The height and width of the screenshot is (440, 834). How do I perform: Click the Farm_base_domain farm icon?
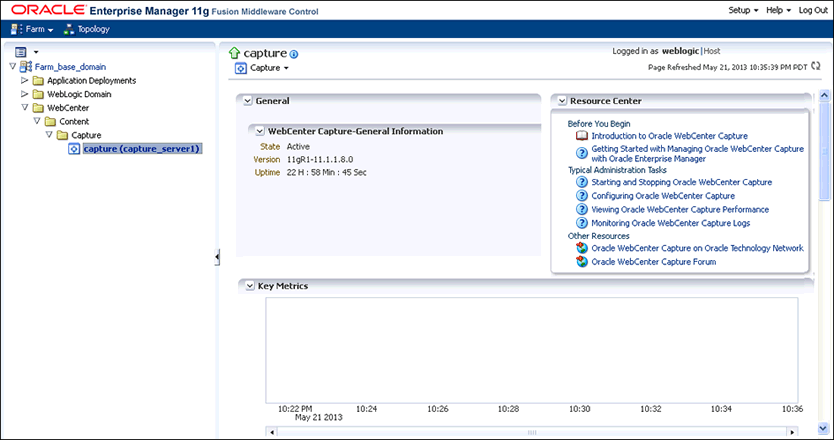[26, 67]
